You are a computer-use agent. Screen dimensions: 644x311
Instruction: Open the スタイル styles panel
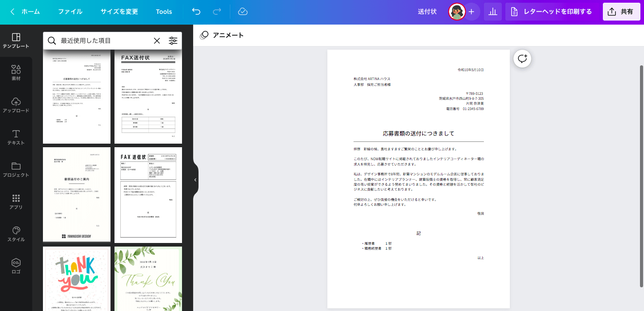pos(16,234)
